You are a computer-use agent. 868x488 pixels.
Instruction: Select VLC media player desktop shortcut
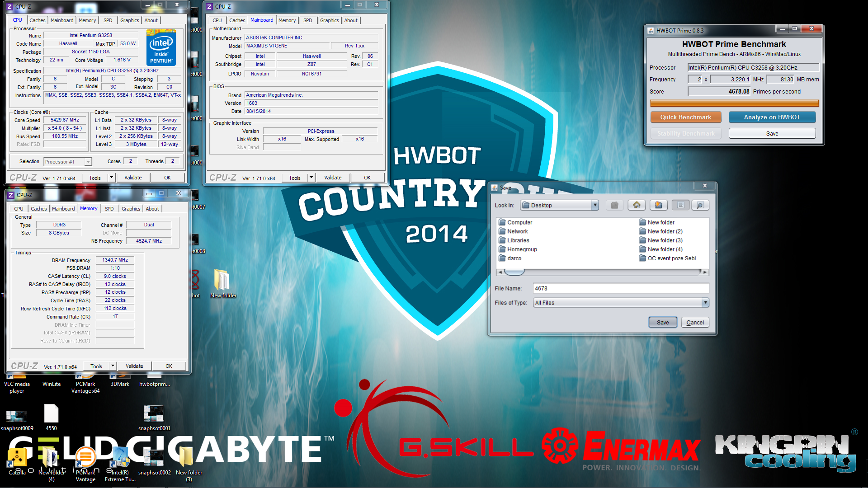pos(17,383)
